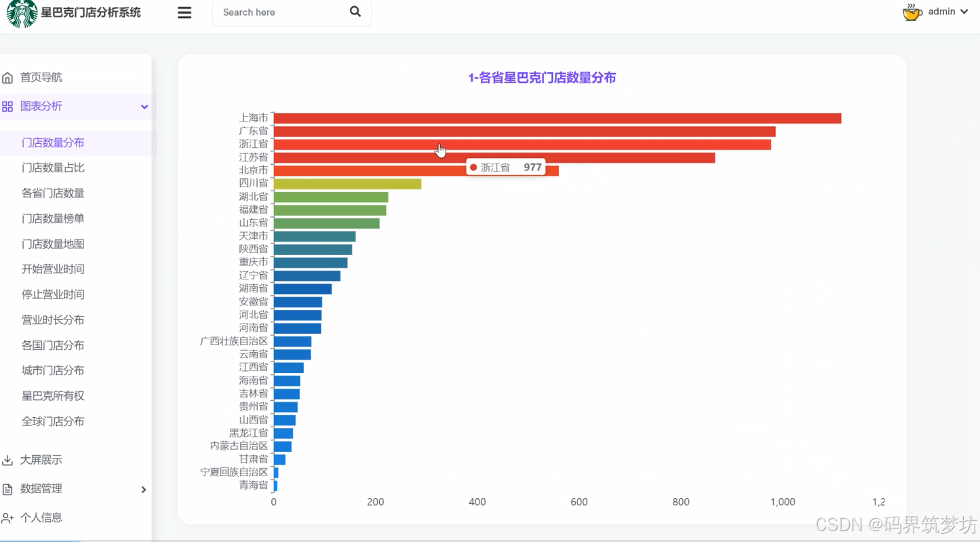Click the chart title 1-各省星巴克门店数量分布

click(542, 77)
